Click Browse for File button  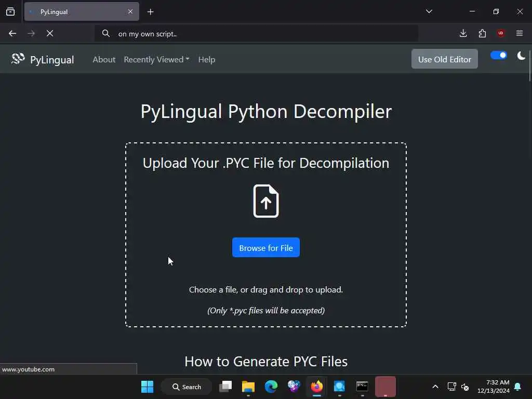pos(266,248)
